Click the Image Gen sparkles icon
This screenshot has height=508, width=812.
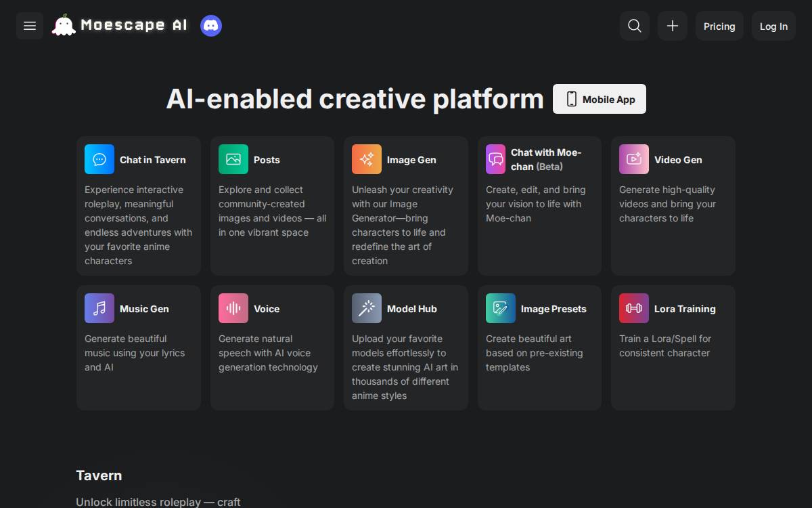point(367,159)
